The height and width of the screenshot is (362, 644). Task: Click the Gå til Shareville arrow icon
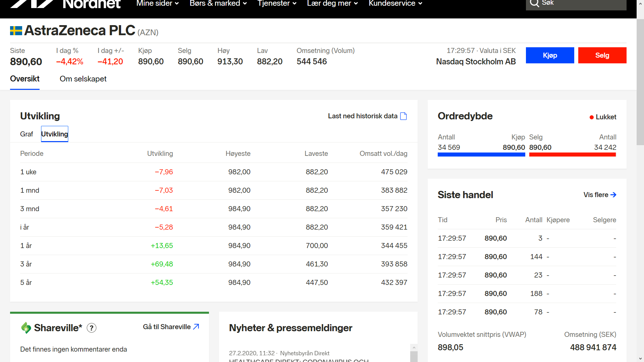point(196,326)
